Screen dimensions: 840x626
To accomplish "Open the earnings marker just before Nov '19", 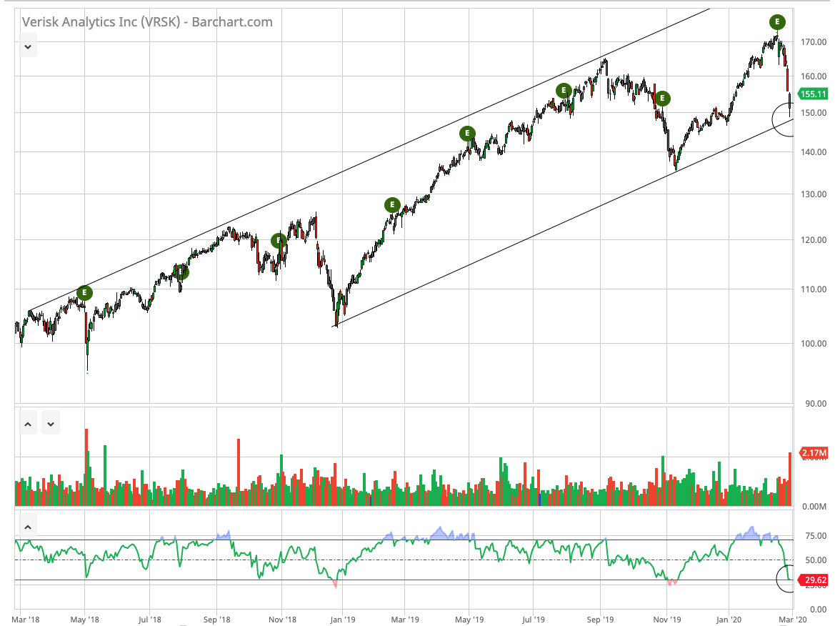I will 662,98.
